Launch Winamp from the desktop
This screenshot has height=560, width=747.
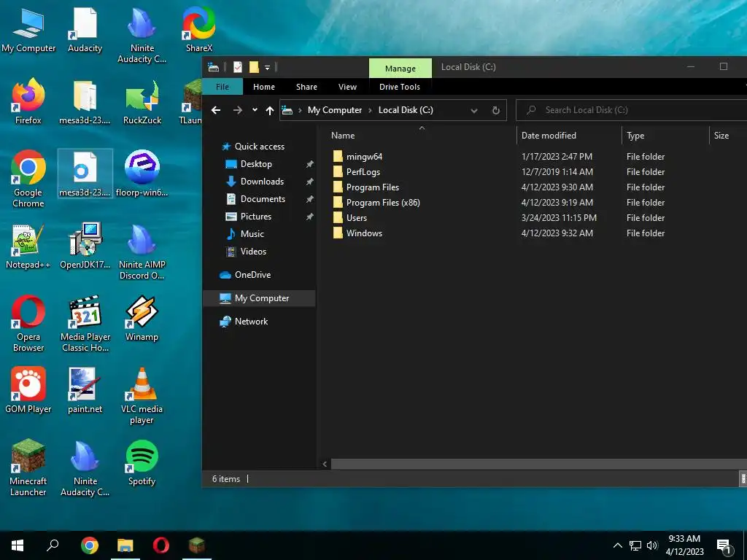(142, 319)
